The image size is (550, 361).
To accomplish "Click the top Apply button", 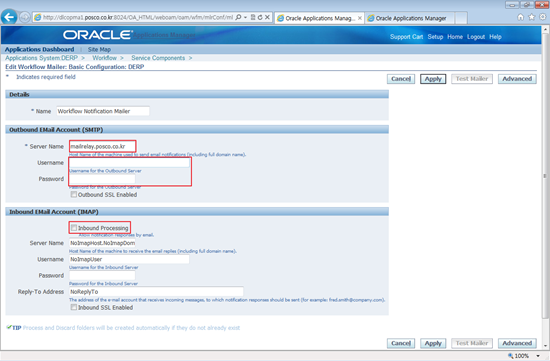I will [x=433, y=79].
